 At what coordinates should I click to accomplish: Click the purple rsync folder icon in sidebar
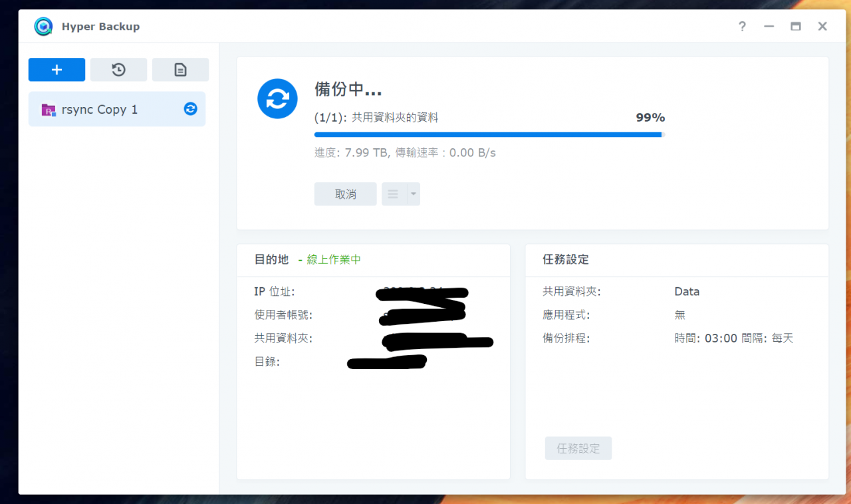click(48, 109)
